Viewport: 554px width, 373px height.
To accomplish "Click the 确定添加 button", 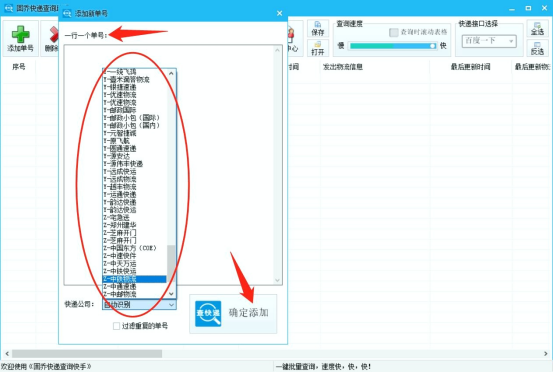I will (x=233, y=314).
